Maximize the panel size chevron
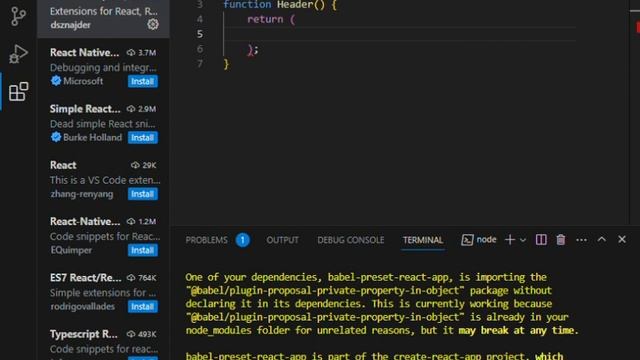Viewport: 640px width, 360px height. tap(602, 240)
